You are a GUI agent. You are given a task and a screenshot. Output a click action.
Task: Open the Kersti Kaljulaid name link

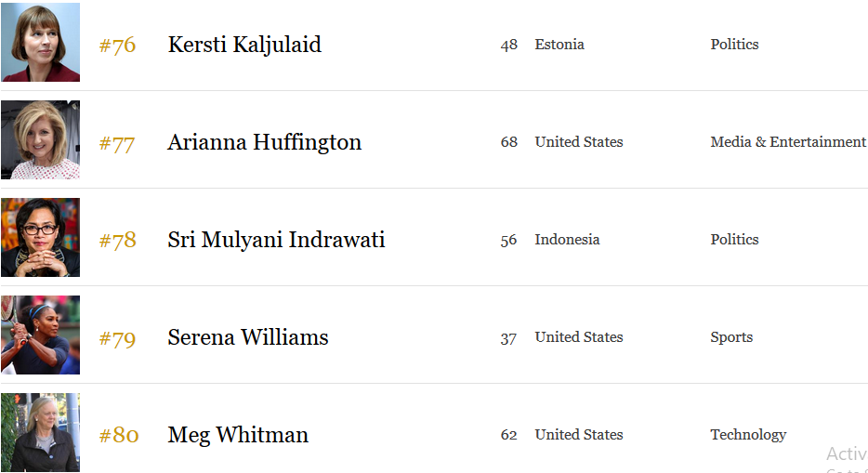[x=244, y=45]
